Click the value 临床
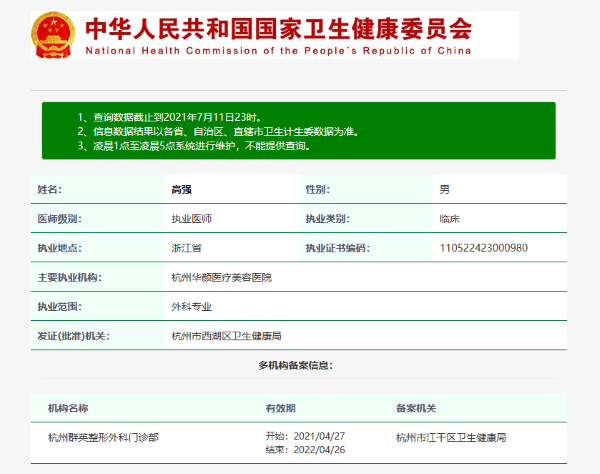Viewport: 600px width, 474px height. click(x=449, y=219)
